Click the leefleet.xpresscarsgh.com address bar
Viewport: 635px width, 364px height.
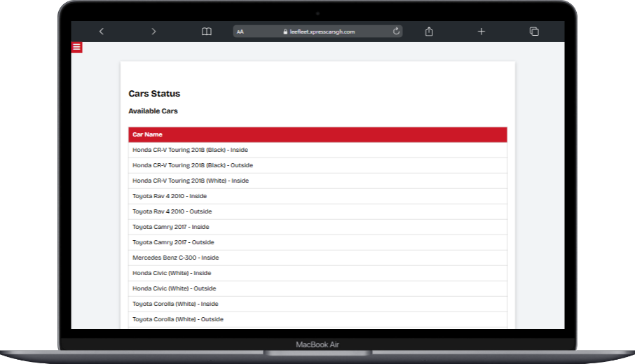(x=317, y=31)
